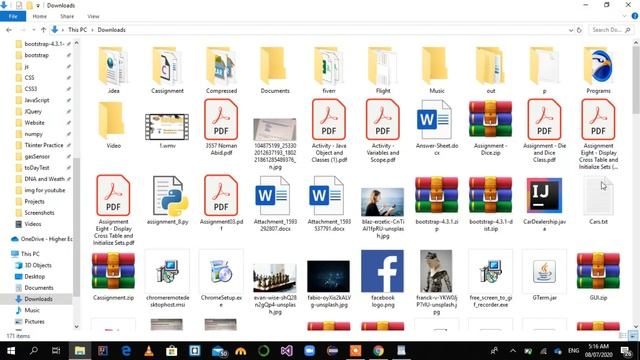Expand the ribbon with the chevron
This screenshot has height=360, width=640.
(x=624, y=16)
